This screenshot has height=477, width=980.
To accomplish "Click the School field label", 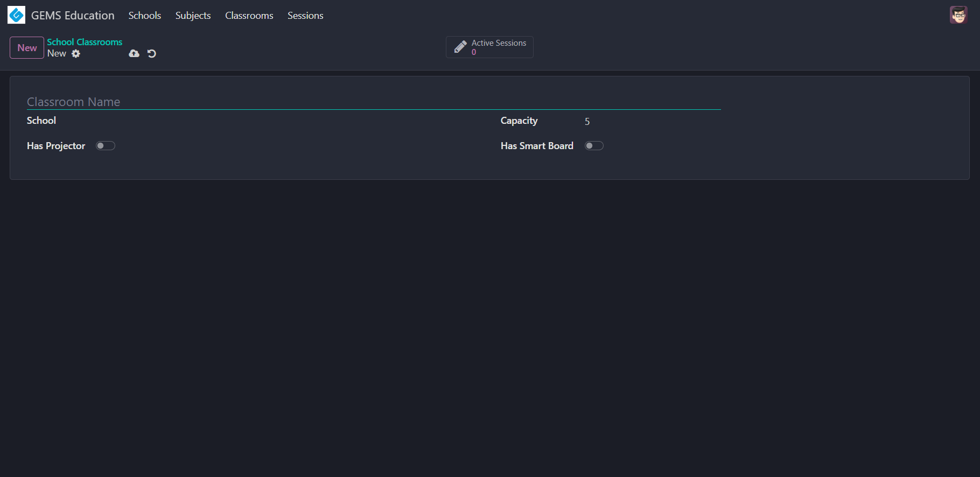I will coord(41,121).
